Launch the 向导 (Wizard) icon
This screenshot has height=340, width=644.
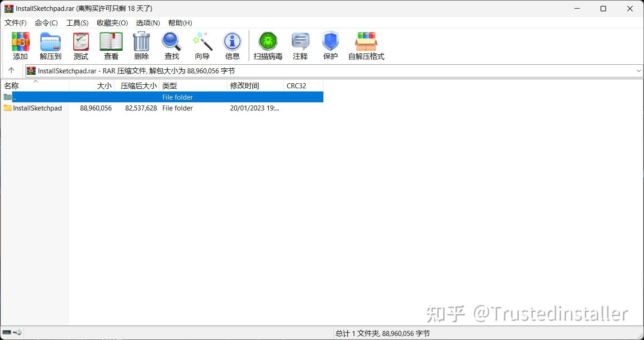point(202,45)
